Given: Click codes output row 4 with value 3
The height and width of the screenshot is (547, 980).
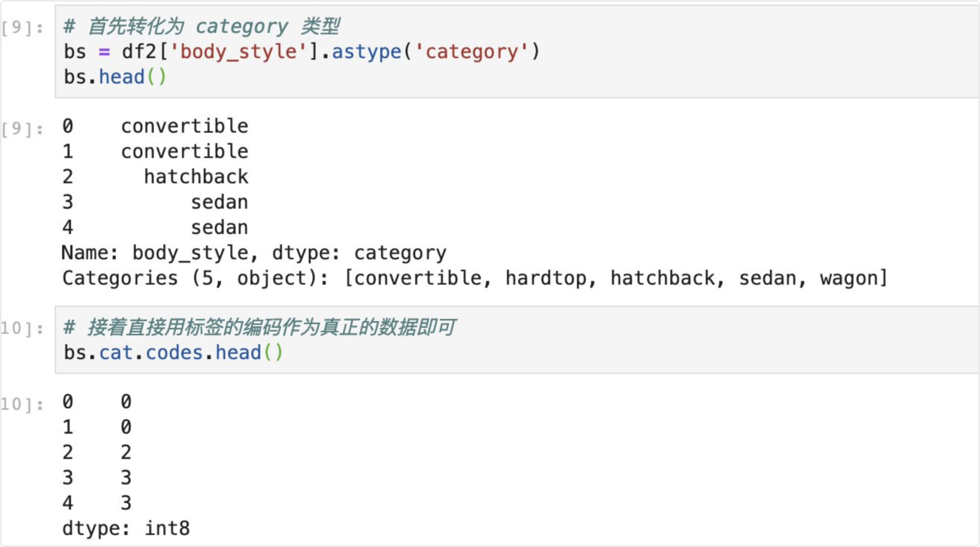Looking at the screenshot, I should (x=97, y=503).
